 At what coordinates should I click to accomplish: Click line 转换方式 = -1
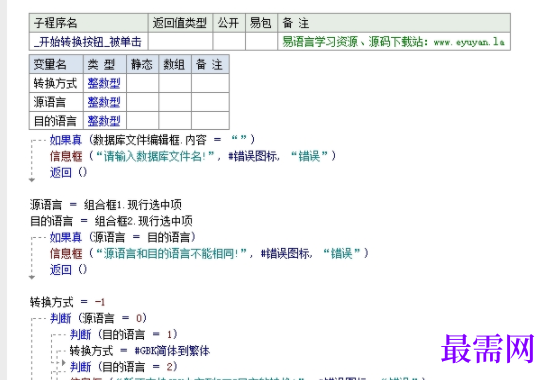click(x=67, y=302)
